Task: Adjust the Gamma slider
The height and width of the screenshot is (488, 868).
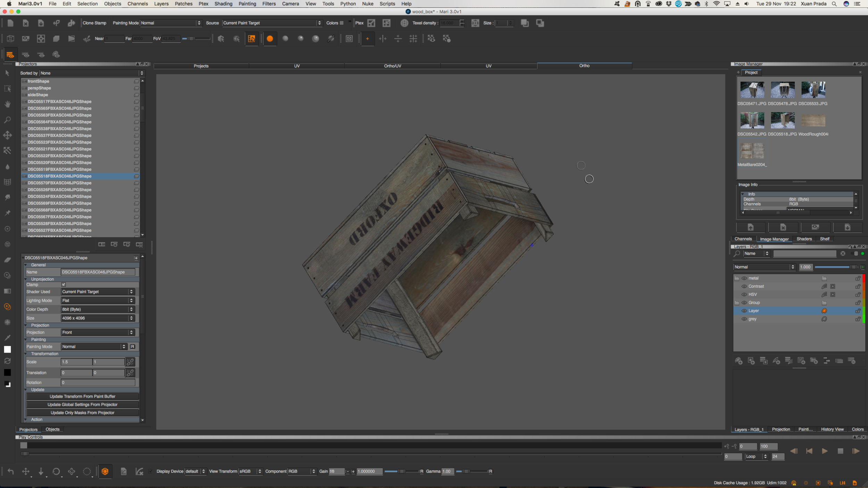Action: pyautogui.click(x=472, y=471)
